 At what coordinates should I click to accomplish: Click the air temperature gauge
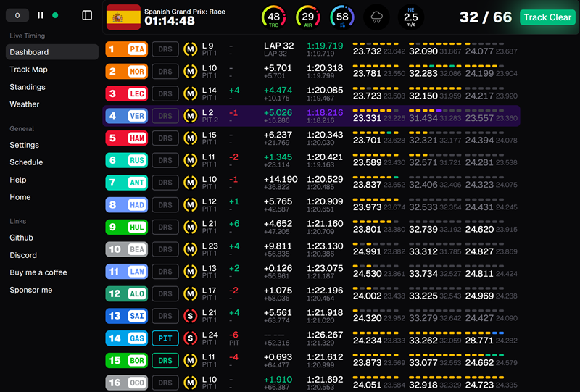pyautogui.click(x=308, y=17)
